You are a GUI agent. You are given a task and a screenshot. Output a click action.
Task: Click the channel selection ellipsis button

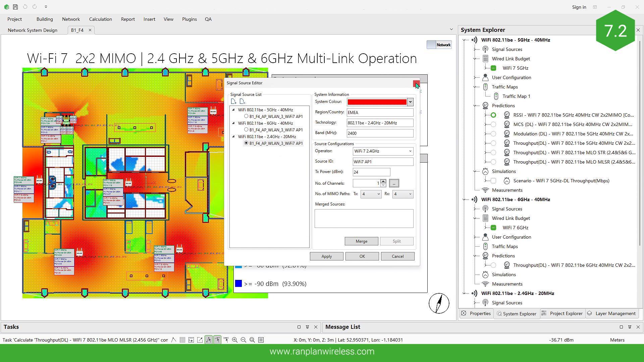pyautogui.click(x=394, y=183)
